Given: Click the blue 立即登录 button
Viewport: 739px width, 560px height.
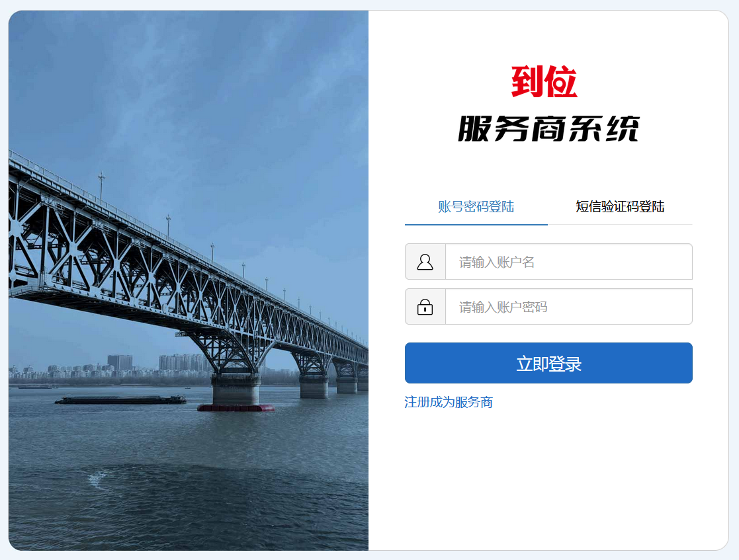Looking at the screenshot, I should [548, 363].
